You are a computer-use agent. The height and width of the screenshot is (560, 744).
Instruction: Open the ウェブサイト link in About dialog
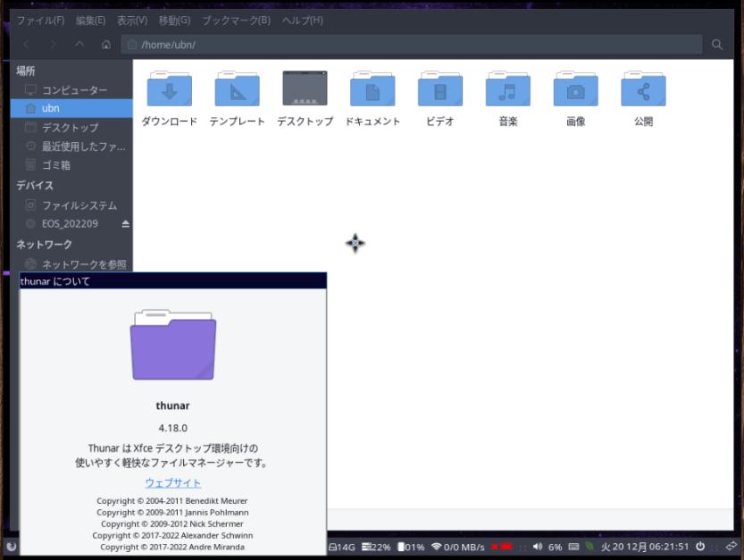click(x=172, y=482)
